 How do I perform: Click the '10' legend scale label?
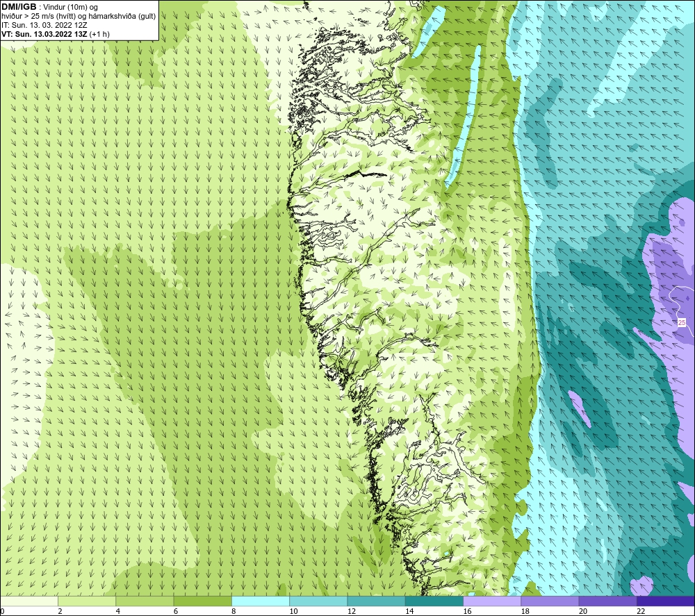293,611
